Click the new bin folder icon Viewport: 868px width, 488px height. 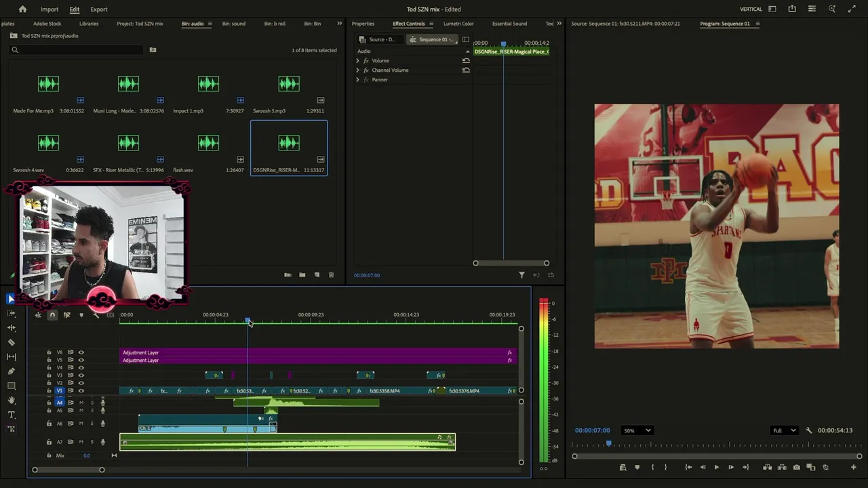[302, 274]
